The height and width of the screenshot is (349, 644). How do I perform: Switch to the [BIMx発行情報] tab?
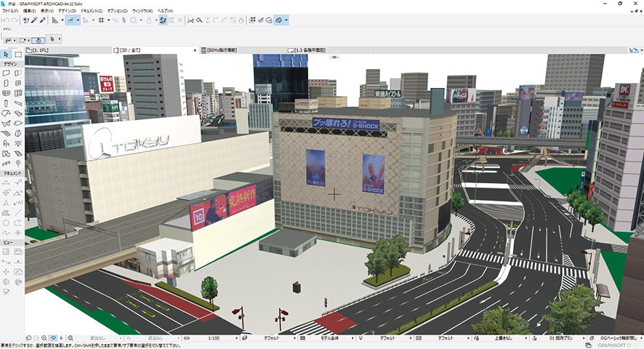(x=242, y=50)
